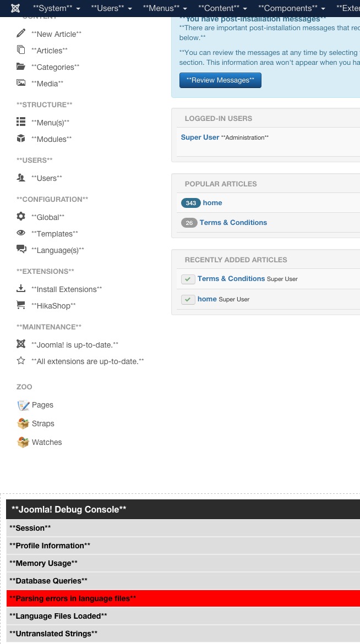Viewport: 360px width, 644px height.
Task: Click the ZOO Pages icon
Action: tap(23, 405)
